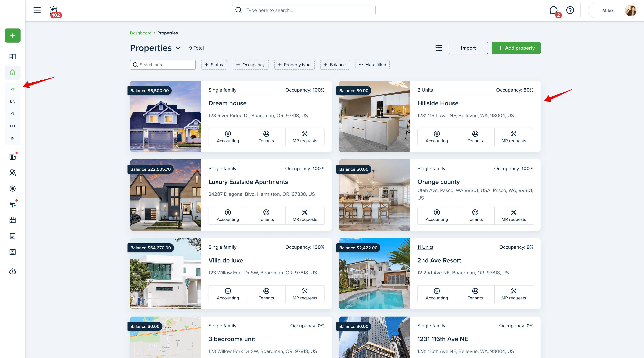Open the dollar accounting icon in sidebar
The image size is (644, 358).
click(x=12, y=189)
